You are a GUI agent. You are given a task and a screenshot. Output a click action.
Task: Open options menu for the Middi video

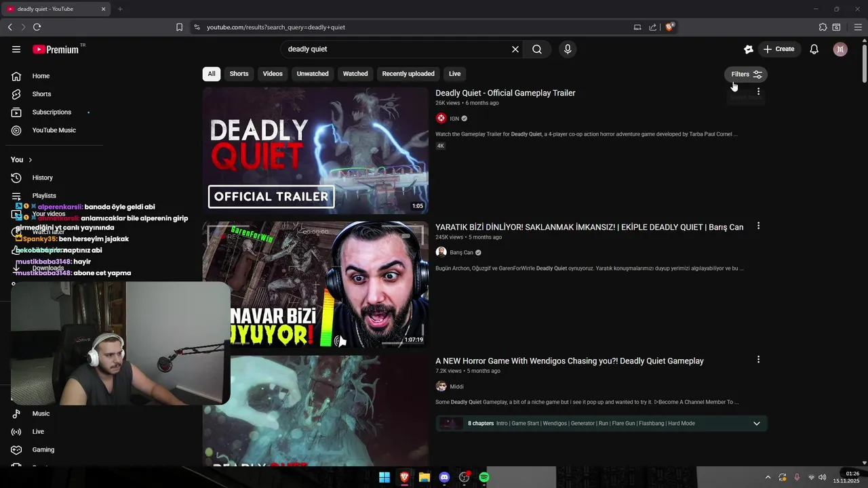click(758, 359)
